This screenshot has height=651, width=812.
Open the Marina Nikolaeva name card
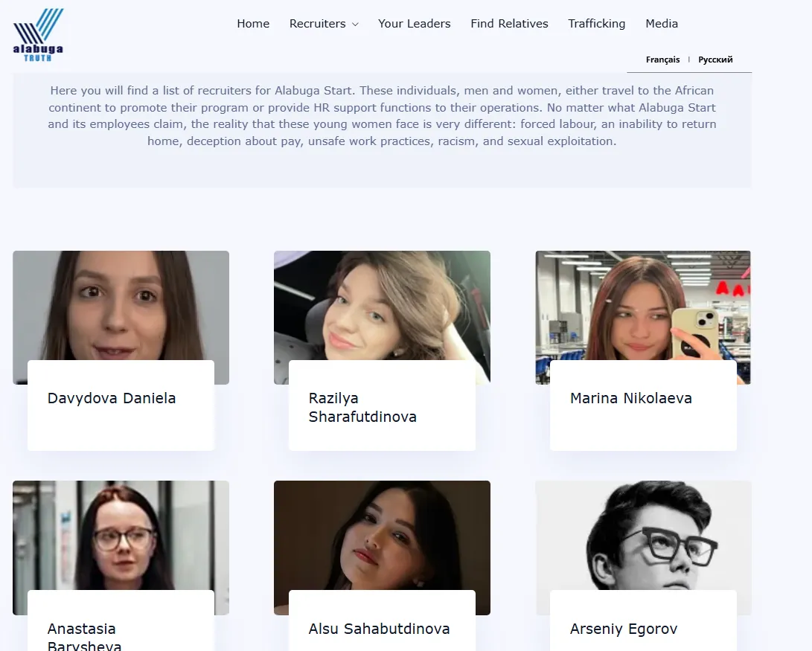pos(630,399)
